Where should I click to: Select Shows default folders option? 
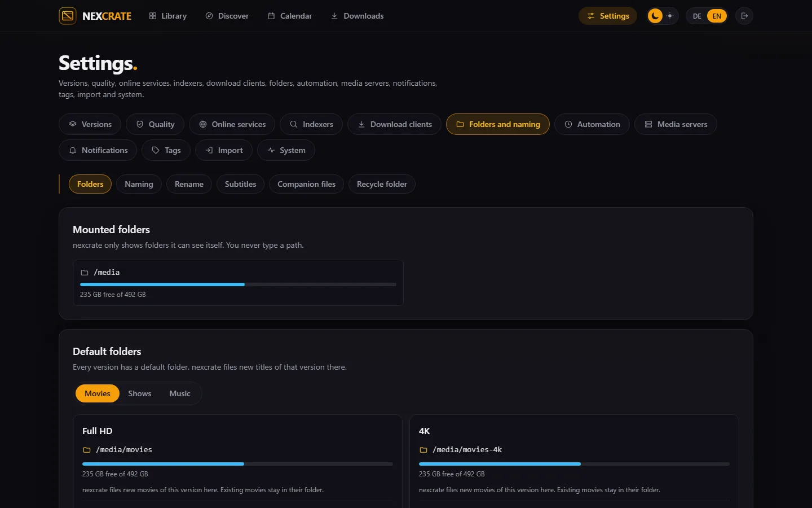click(140, 393)
